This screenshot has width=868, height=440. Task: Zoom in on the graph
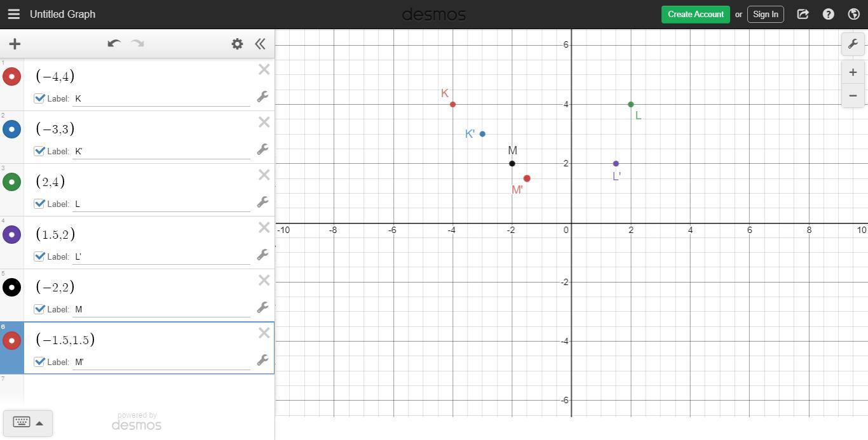[x=853, y=72]
